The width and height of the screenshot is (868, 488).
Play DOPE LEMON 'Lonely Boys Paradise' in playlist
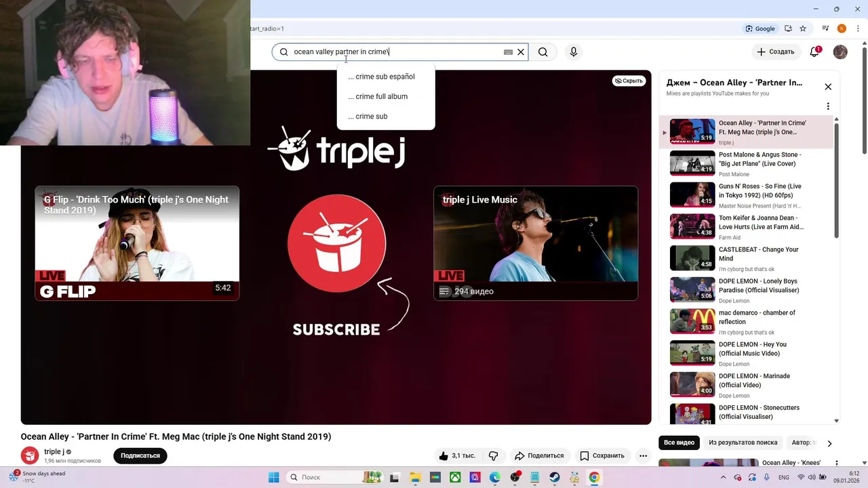(746, 290)
